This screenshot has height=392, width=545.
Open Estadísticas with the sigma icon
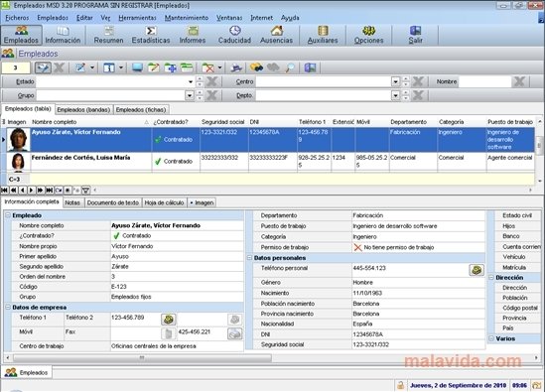tap(151, 35)
